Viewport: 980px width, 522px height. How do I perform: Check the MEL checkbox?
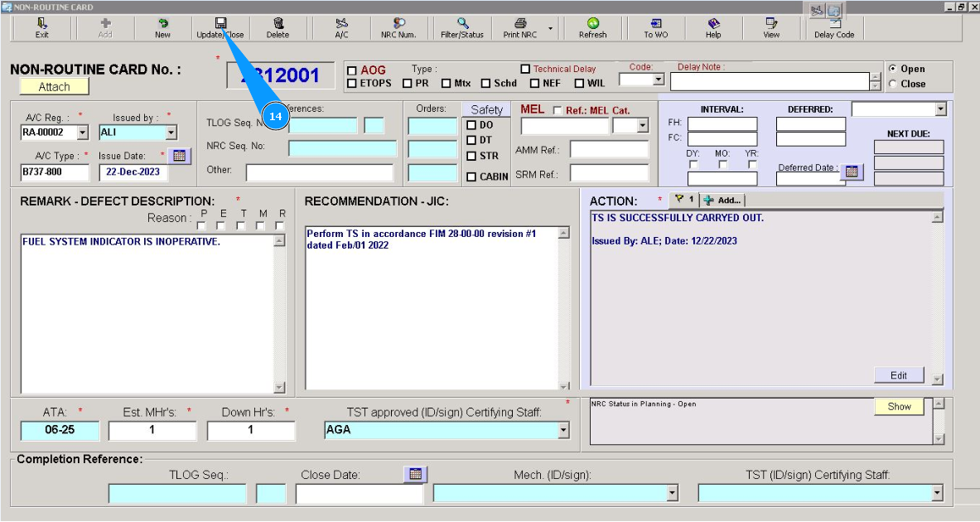[x=557, y=110]
